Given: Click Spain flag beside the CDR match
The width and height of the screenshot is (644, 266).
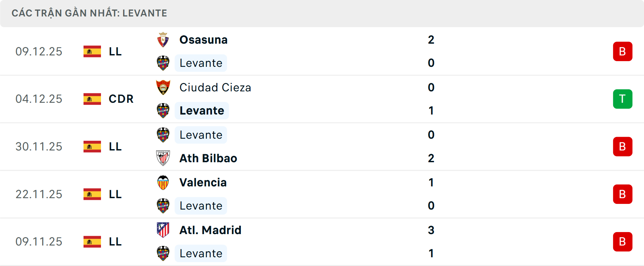Looking at the screenshot, I should click(92, 99).
